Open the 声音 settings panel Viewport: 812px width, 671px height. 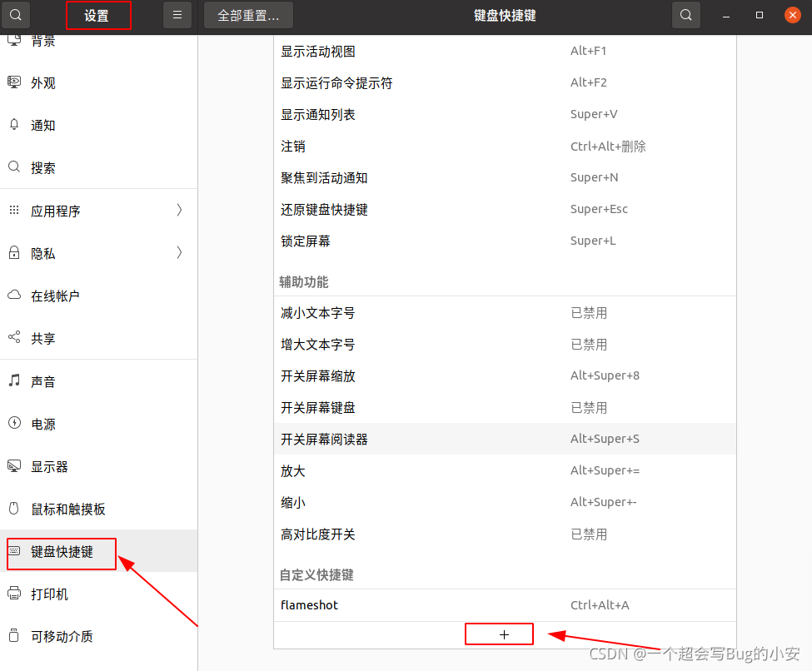tap(98, 381)
